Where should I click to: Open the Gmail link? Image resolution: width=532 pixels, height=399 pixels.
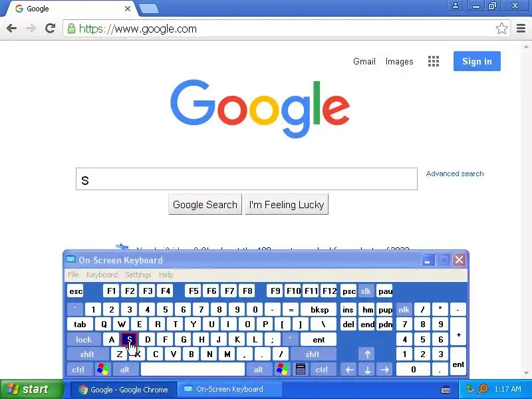pyautogui.click(x=364, y=61)
